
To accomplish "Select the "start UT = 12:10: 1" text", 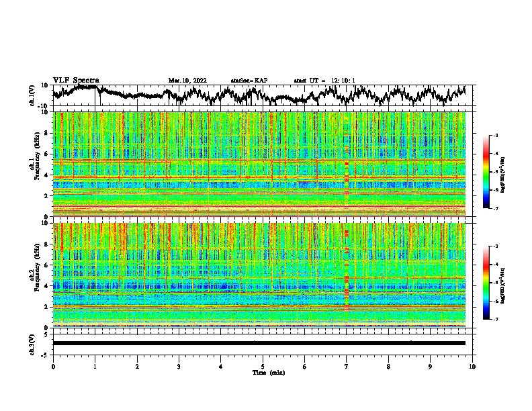I will (324, 81).
